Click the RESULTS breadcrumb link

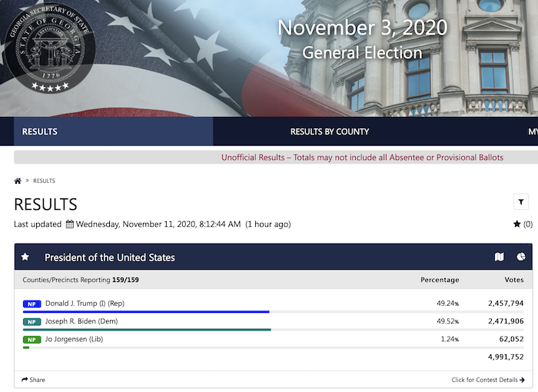44,181
